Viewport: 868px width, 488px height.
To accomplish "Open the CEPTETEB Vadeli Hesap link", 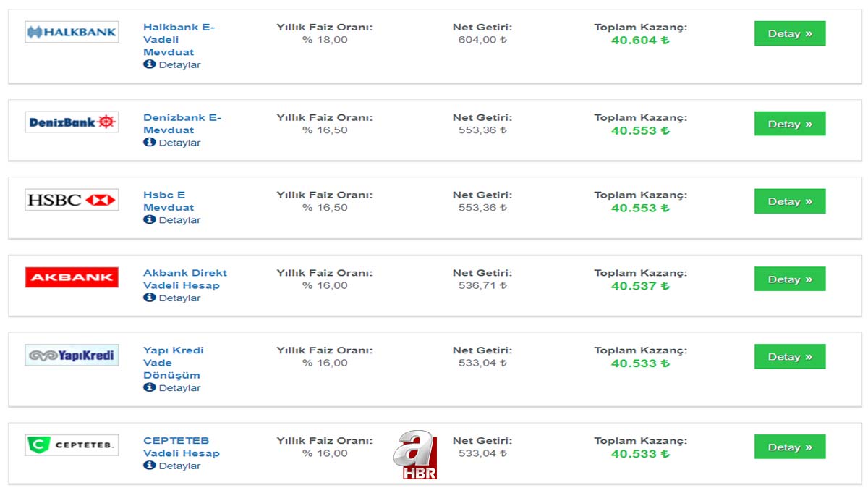I will 181,447.
